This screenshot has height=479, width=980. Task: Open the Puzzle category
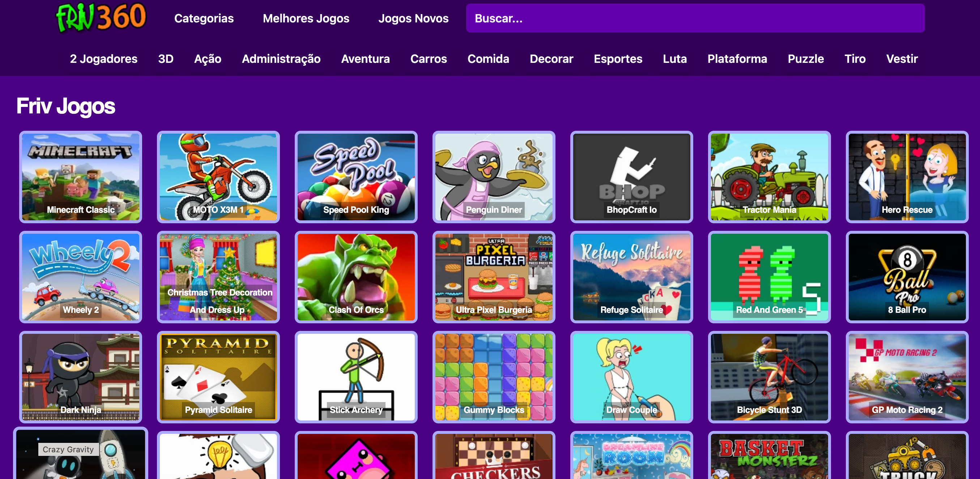pos(805,59)
